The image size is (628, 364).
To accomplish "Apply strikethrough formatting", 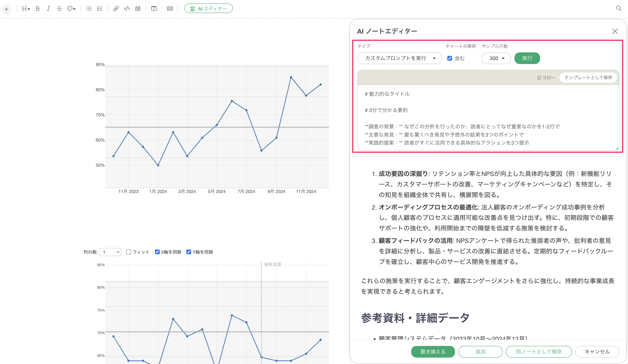I will click(x=59, y=9).
